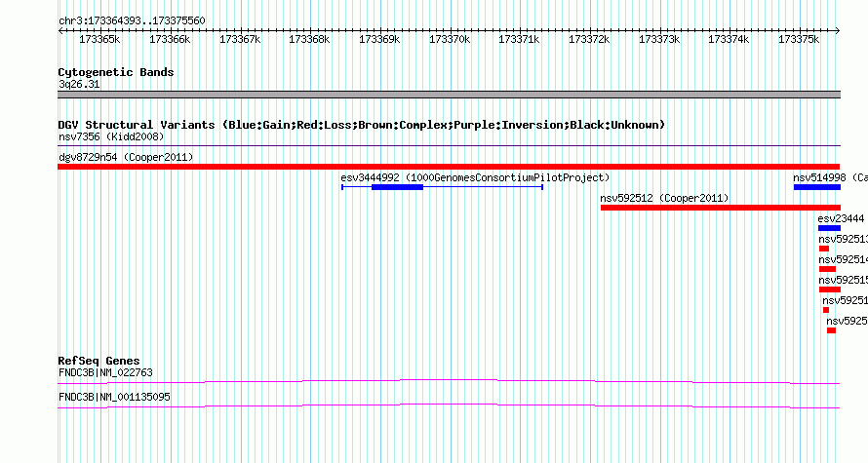The image size is (868, 463).
Task: Select the 173370k ruler tick label
Action: (450, 39)
